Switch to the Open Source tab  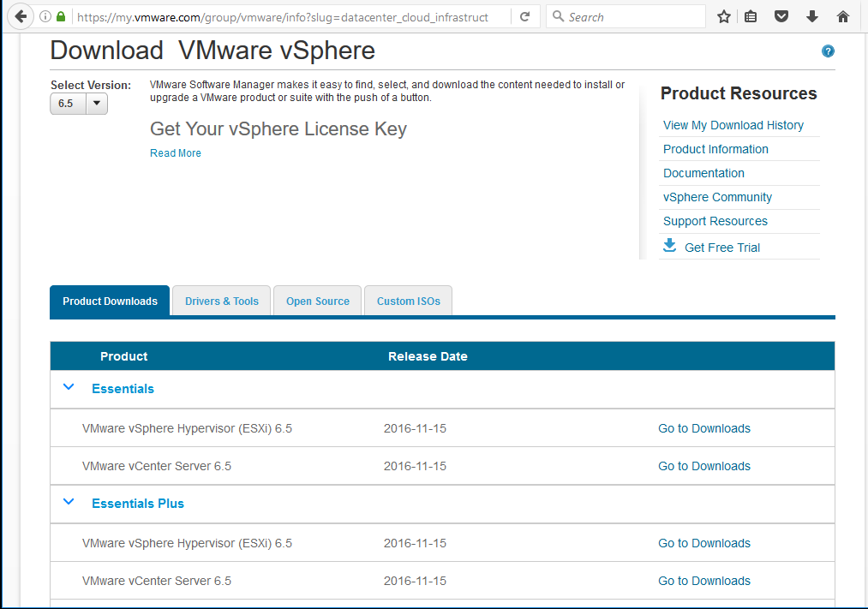click(x=318, y=301)
